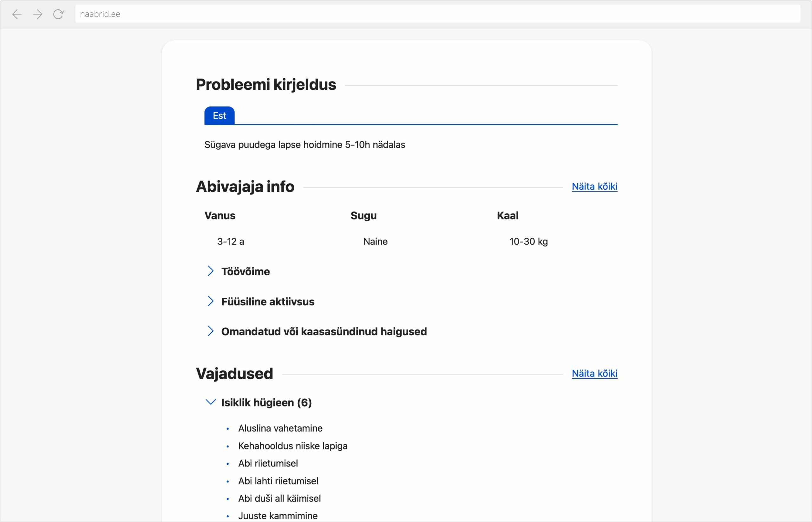Click the Aluslina vahetamine list item
This screenshot has width=812, height=522.
click(x=280, y=428)
